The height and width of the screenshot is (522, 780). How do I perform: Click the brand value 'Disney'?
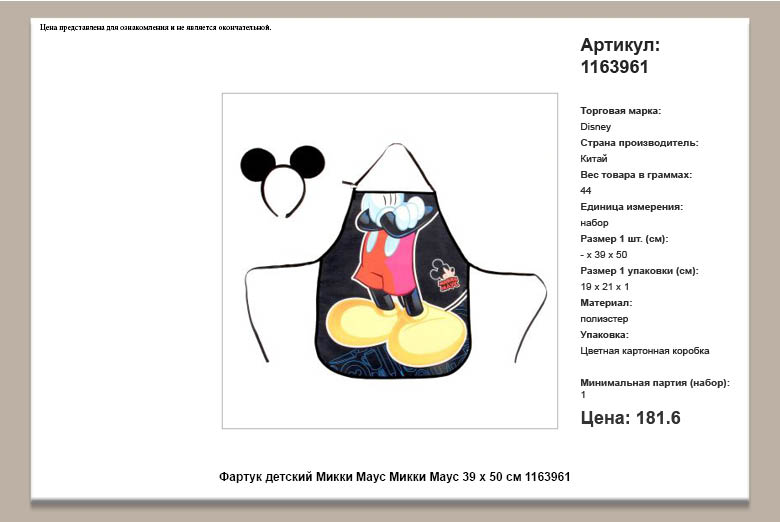pos(595,127)
